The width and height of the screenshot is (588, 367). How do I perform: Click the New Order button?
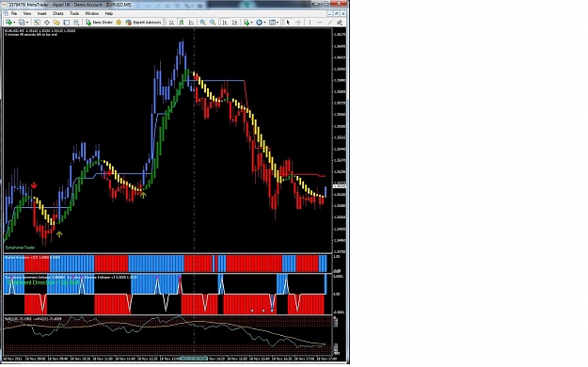(x=99, y=23)
